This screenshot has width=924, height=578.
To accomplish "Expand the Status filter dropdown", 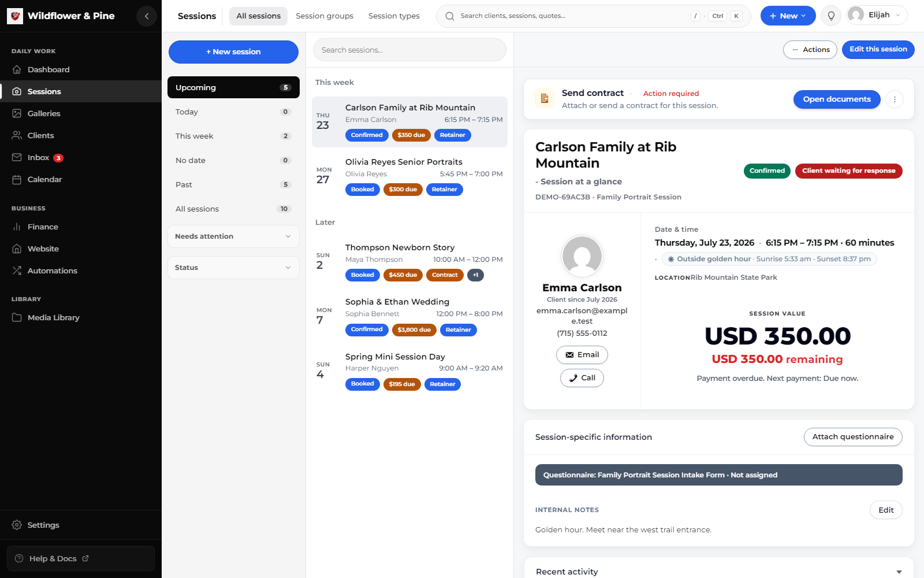I will click(233, 268).
